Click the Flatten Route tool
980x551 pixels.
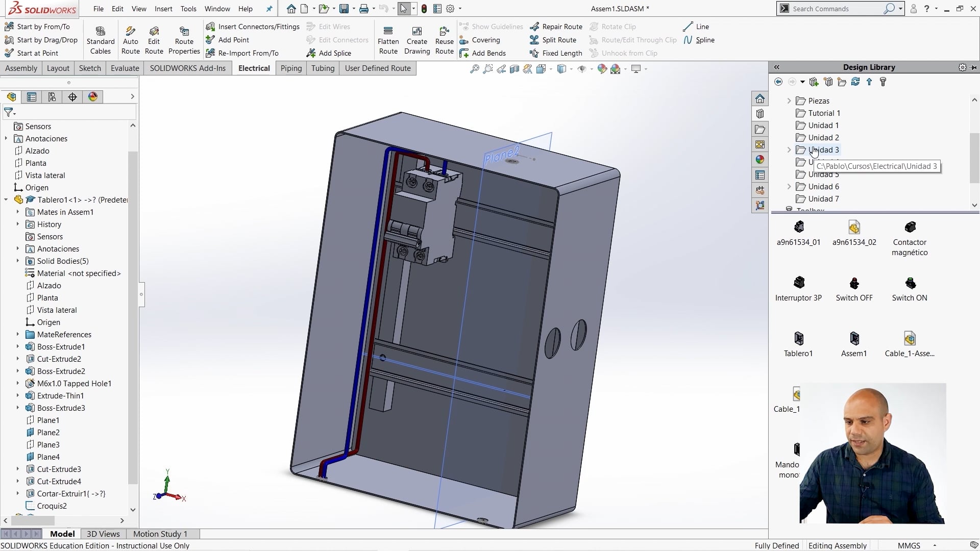coord(388,39)
